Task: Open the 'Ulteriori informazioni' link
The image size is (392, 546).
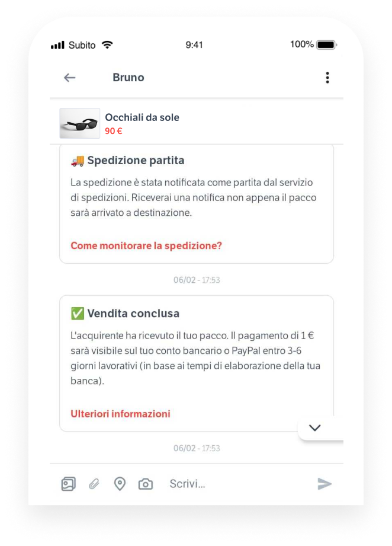Action: tap(120, 414)
